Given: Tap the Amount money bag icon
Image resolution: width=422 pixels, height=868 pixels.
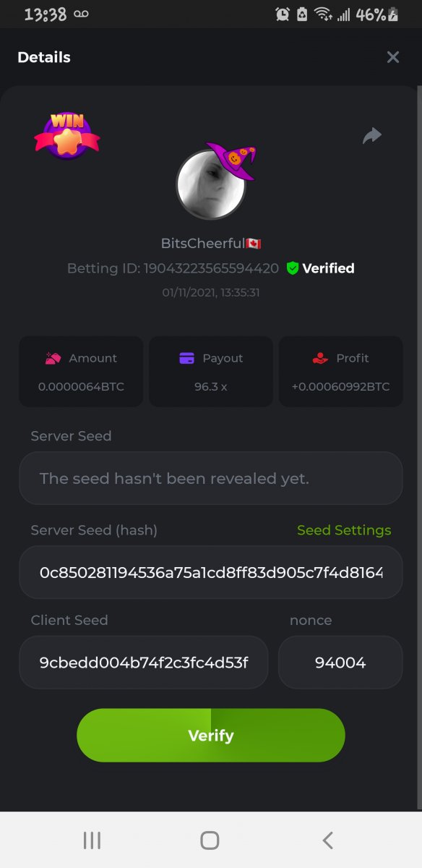Looking at the screenshot, I should coord(53,358).
